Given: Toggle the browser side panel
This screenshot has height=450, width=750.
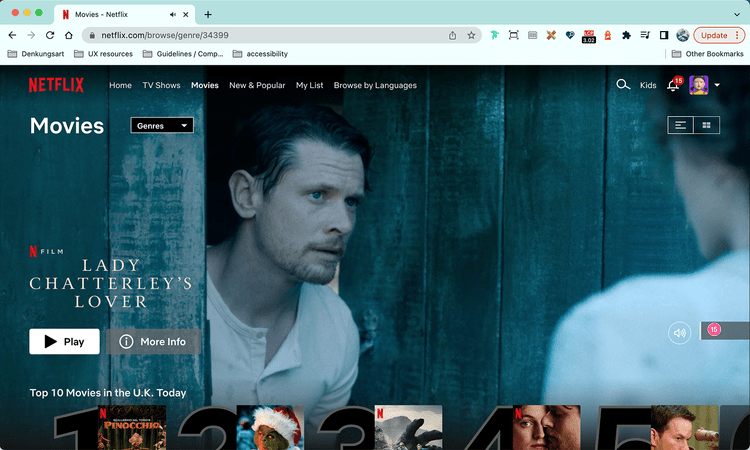Looking at the screenshot, I should (663, 35).
